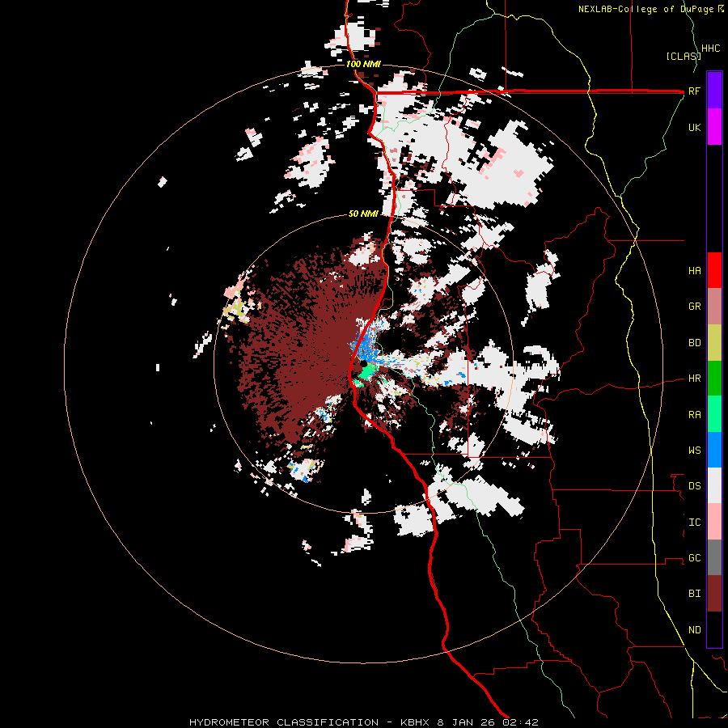Click the BD legend label
728x728 pixels.
pos(694,343)
